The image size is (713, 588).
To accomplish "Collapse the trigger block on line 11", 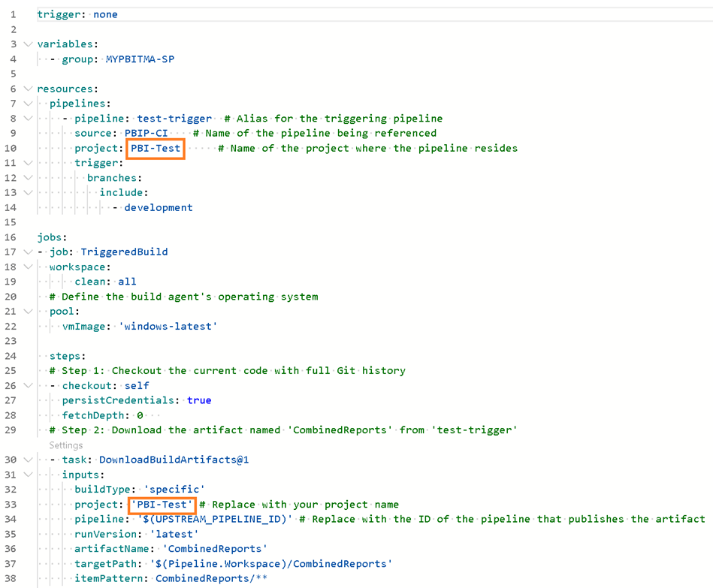I will pyautogui.click(x=29, y=163).
